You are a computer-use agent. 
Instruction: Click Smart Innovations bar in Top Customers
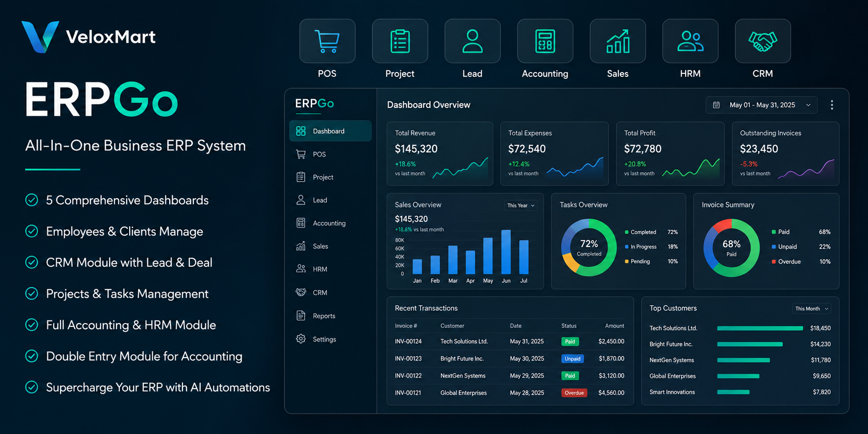click(733, 392)
